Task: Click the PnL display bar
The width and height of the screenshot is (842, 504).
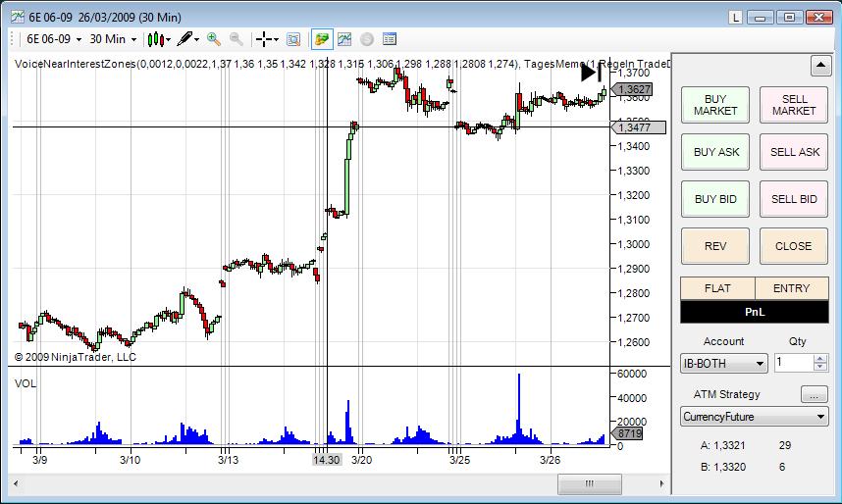Action: (755, 312)
